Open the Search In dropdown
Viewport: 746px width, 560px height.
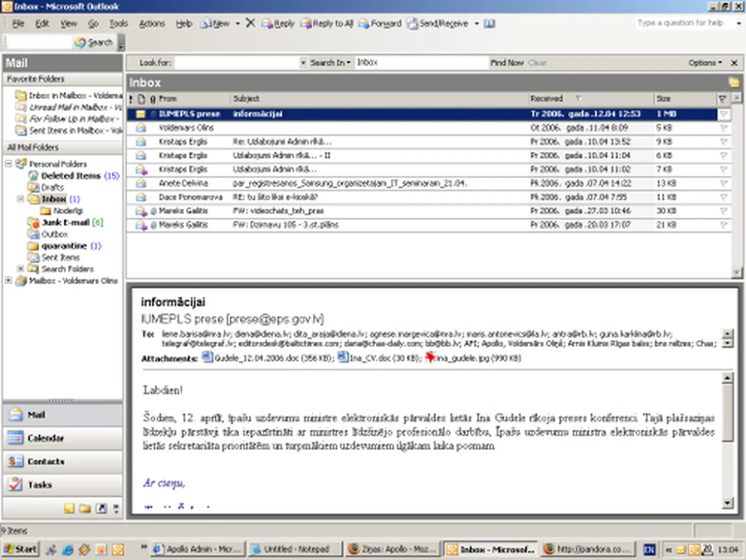(330, 63)
